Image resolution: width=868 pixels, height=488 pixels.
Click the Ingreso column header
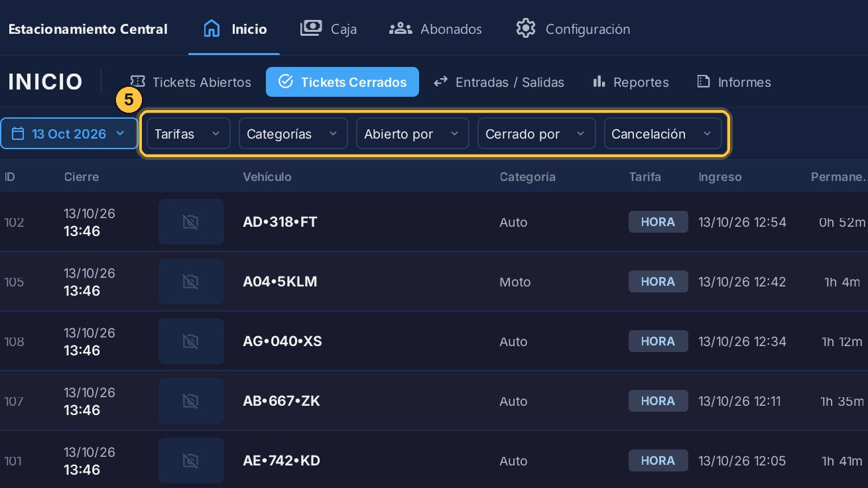(x=720, y=177)
